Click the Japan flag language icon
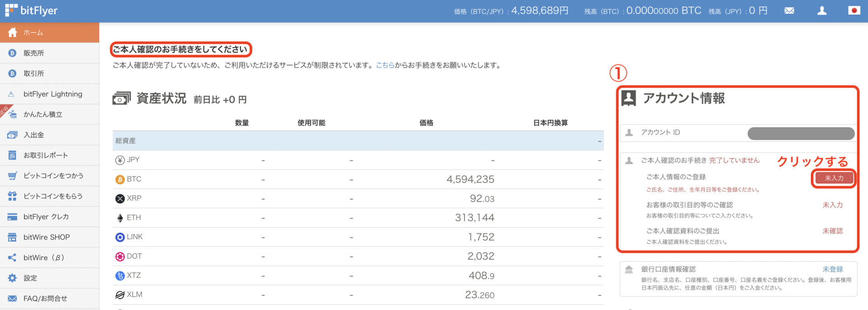The image size is (868, 310). coord(854,10)
